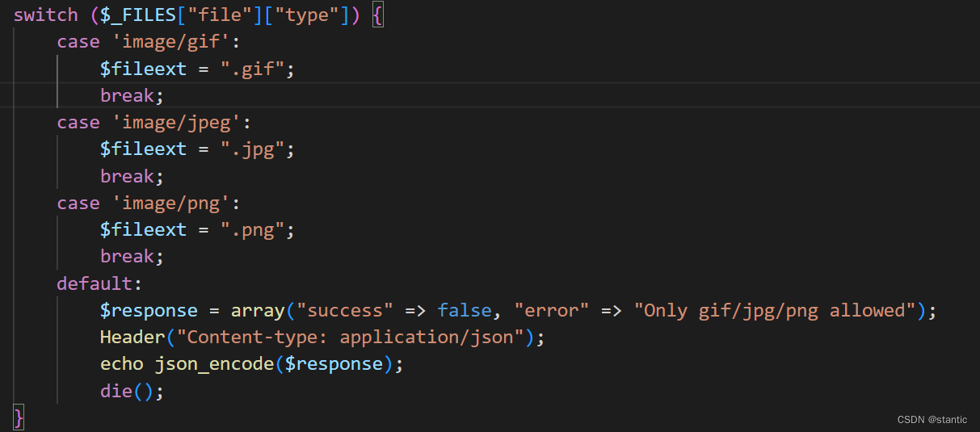The height and width of the screenshot is (432, 980).
Task: Click the default keyword
Action: click(95, 283)
